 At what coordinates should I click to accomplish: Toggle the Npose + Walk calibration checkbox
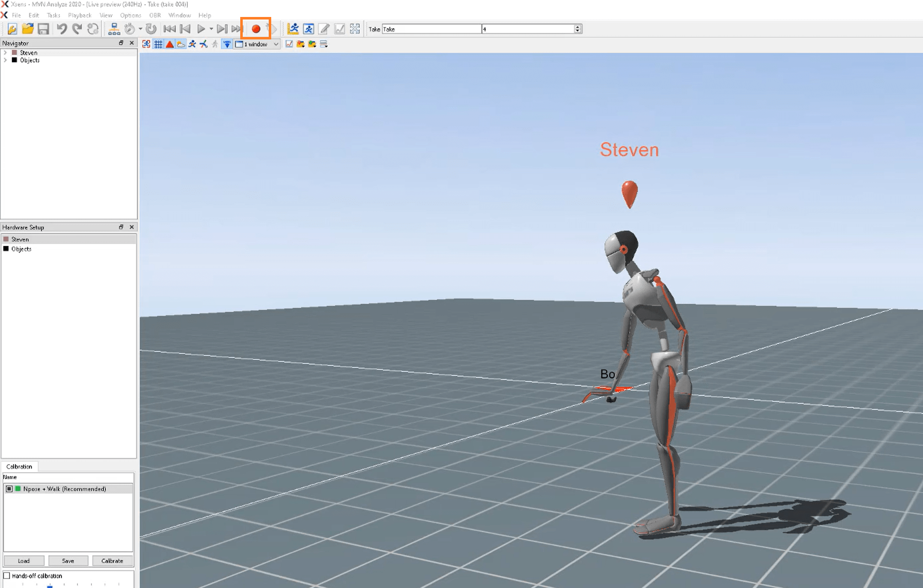pyautogui.click(x=8, y=489)
